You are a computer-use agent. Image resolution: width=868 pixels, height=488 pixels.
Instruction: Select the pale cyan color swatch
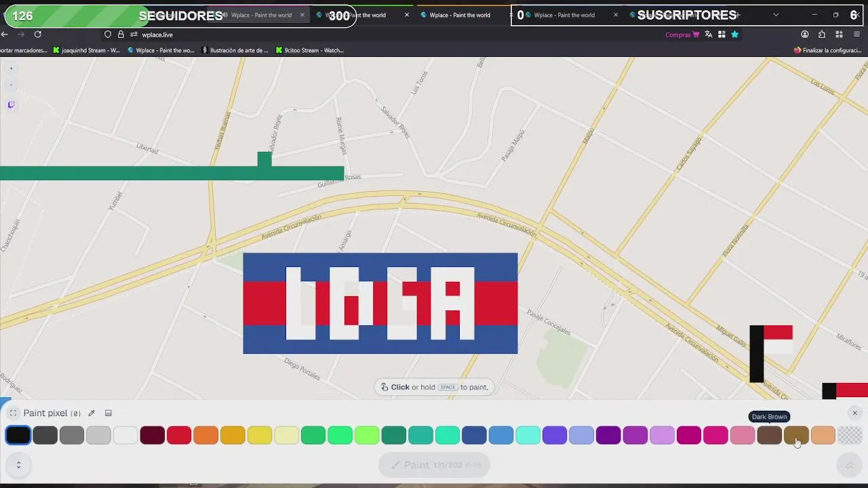(x=528, y=435)
